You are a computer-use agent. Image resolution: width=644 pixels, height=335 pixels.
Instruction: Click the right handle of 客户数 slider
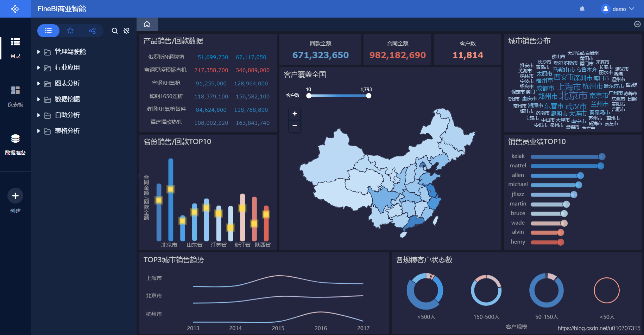click(368, 96)
